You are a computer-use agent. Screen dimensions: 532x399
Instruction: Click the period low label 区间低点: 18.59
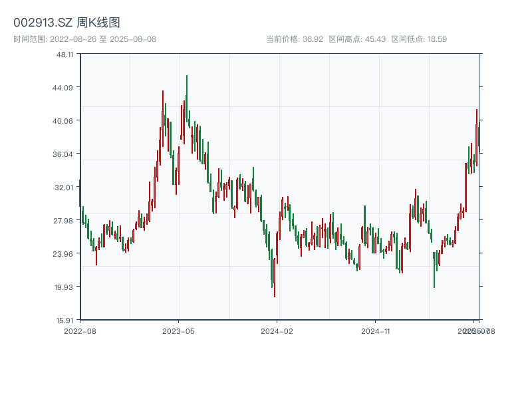click(419, 39)
